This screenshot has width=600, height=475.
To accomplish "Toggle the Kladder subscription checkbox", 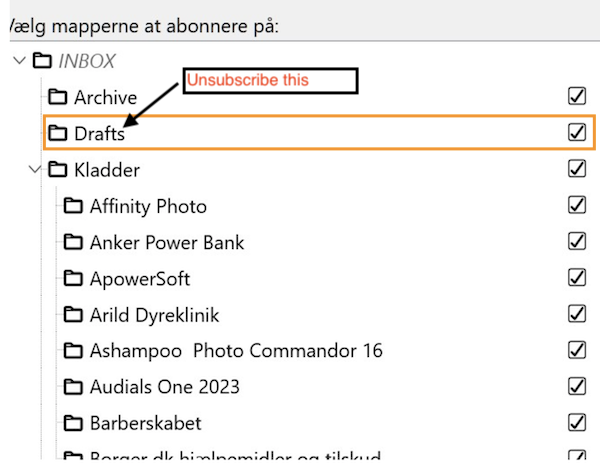I will click(576, 169).
